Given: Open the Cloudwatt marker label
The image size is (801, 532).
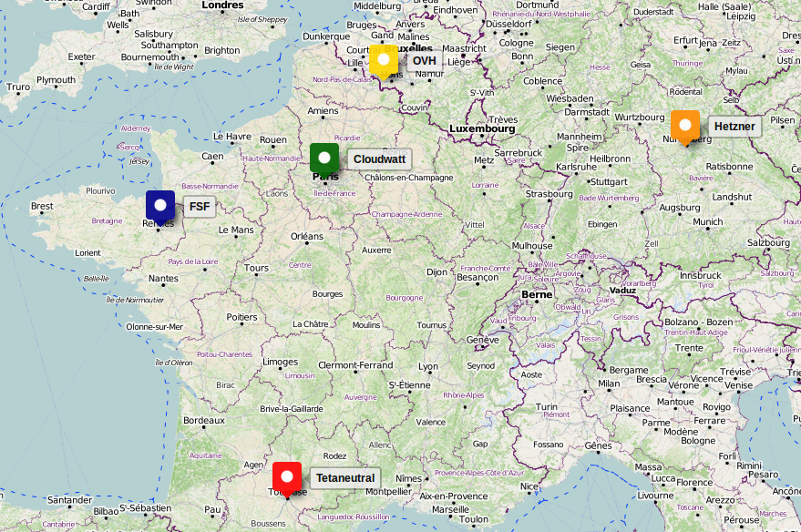Looking at the screenshot, I should pyautogui.click(x=380, y=159).
